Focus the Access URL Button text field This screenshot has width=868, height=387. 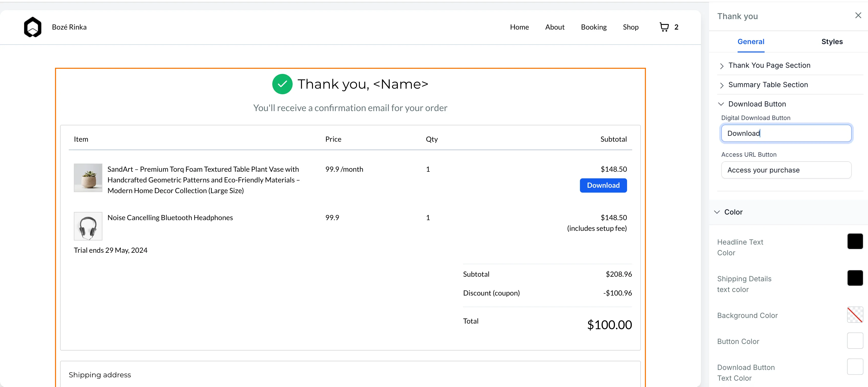[786, 170]
